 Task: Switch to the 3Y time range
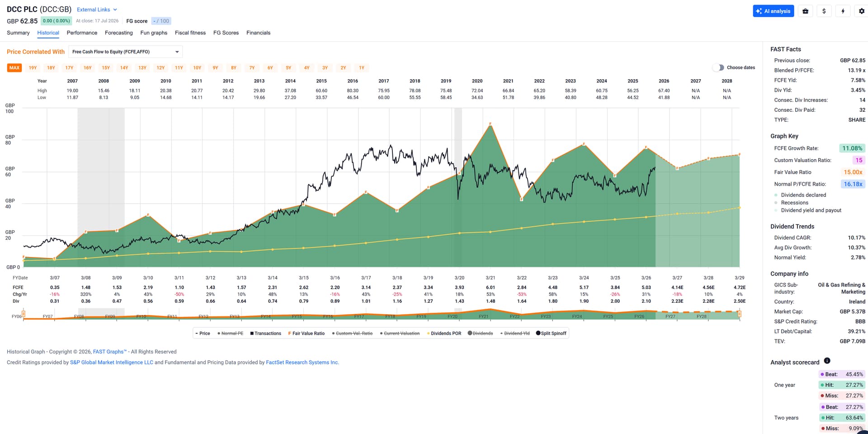tap(325, 68)
